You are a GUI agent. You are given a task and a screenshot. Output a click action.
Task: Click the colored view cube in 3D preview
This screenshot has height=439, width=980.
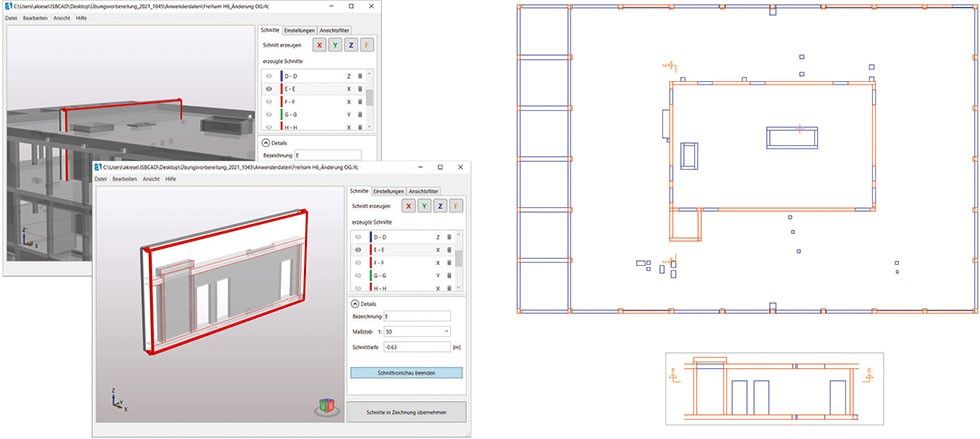(x=323, y=407)
